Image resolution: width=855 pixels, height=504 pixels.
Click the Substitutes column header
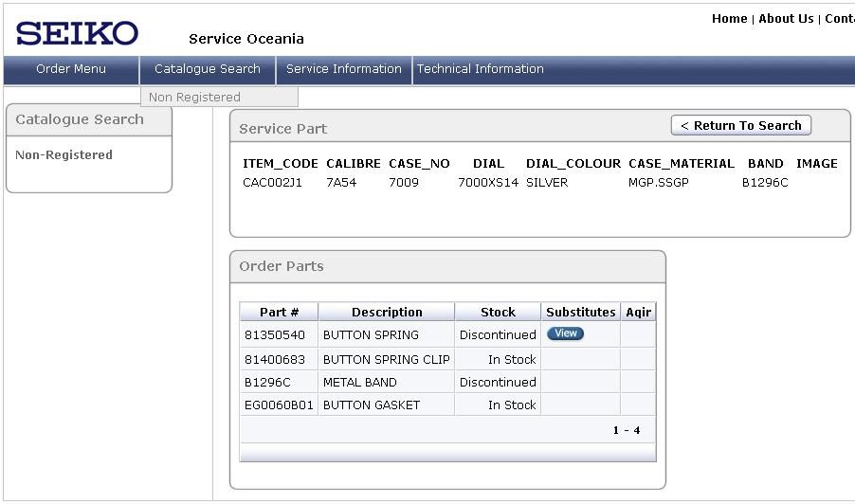click(580, 312)
